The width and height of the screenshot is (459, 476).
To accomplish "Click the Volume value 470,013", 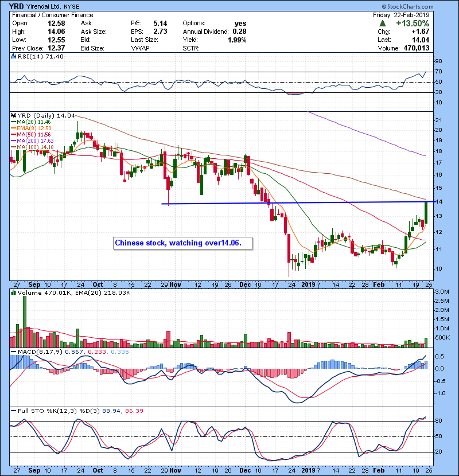I will pyautogui.click(x=417, y=48).
